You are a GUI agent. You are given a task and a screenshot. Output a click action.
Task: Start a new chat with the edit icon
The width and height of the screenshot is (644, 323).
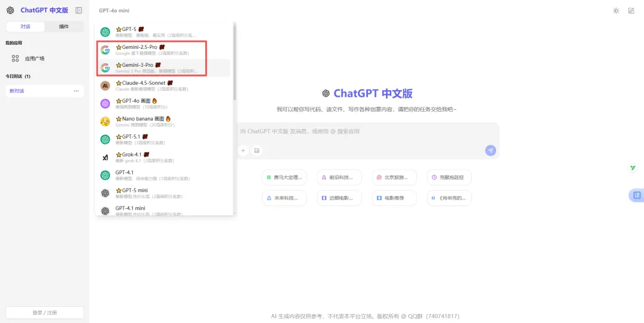click(x=631, y=11)
